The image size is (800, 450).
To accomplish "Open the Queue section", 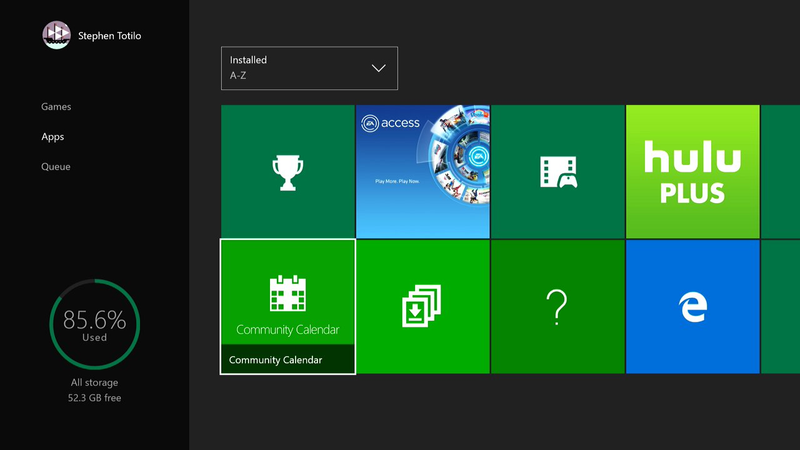I will pos(56,167).
